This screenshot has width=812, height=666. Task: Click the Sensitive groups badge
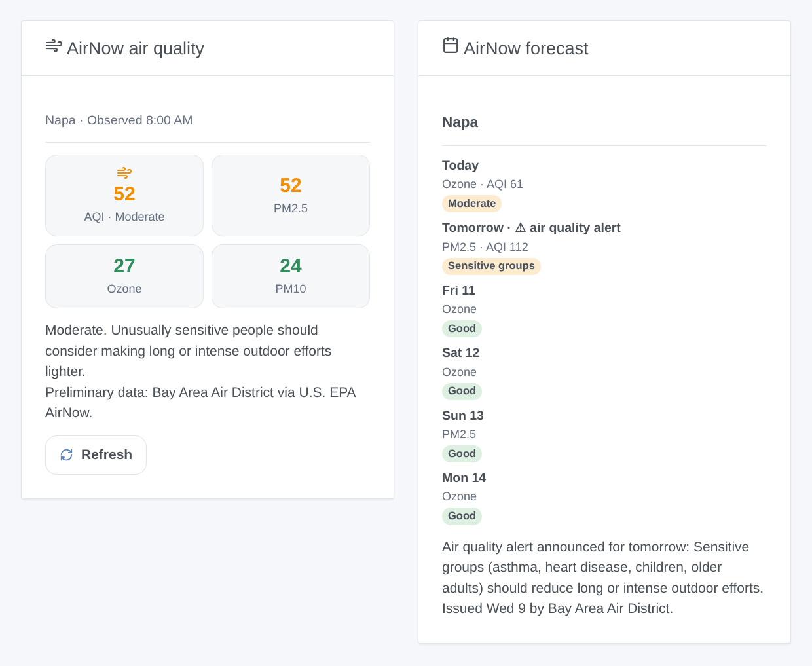[491, 266]
